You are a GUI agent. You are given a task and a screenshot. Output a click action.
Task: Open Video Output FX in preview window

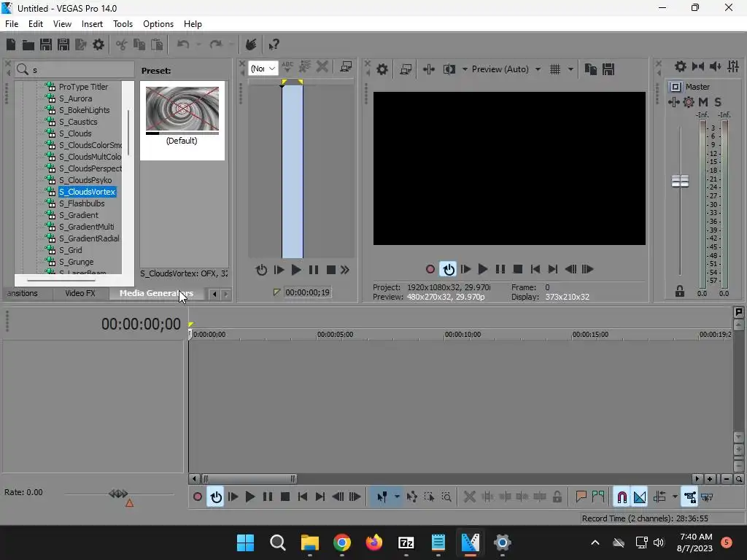[x=429, y=69]
